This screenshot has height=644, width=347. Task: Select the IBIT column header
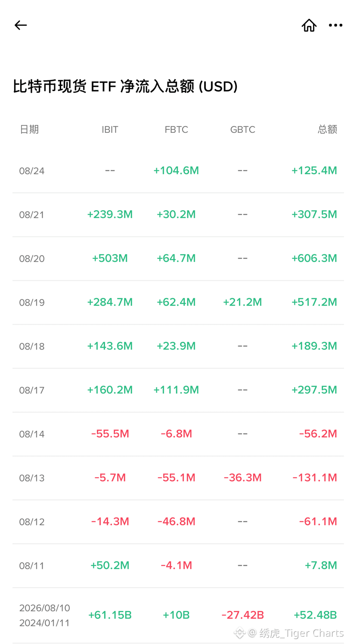[x=110, y=129]
